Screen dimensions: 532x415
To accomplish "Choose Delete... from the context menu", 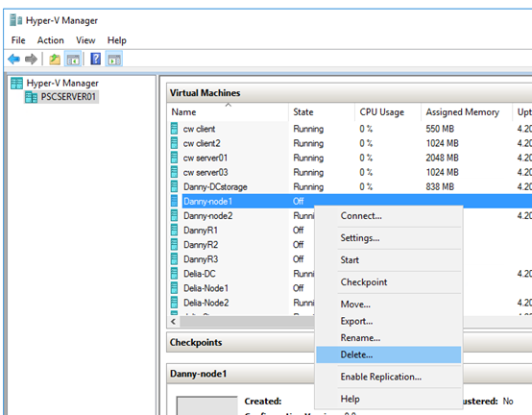I will (x=389, y=354).
